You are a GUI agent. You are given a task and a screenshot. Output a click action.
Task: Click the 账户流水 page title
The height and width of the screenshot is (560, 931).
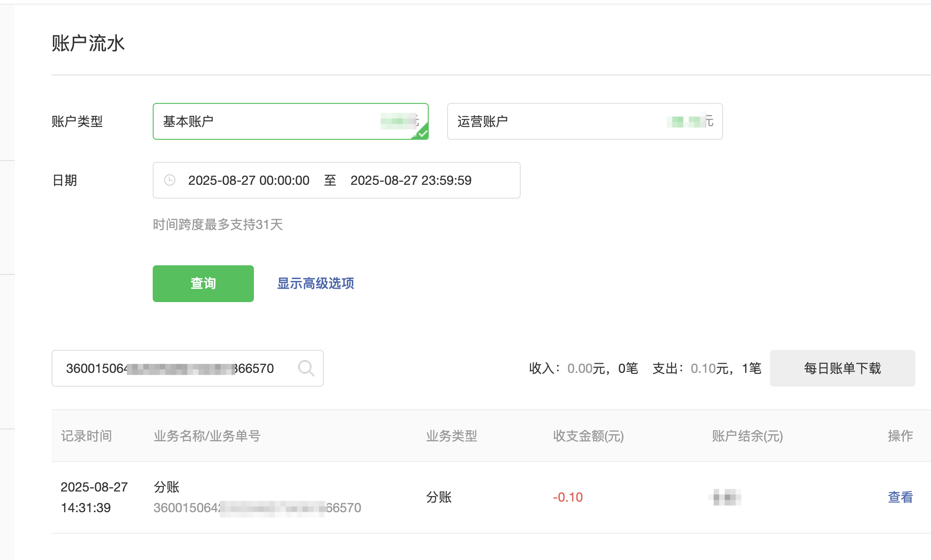coord(88,43)
